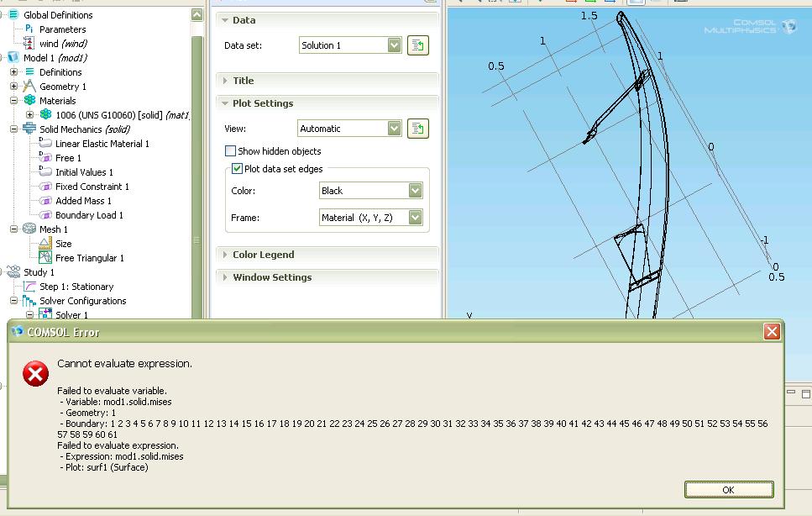Enable Show hidden objects checkbox
This screenshot has width=812, height=516.
tap(230, 151)
